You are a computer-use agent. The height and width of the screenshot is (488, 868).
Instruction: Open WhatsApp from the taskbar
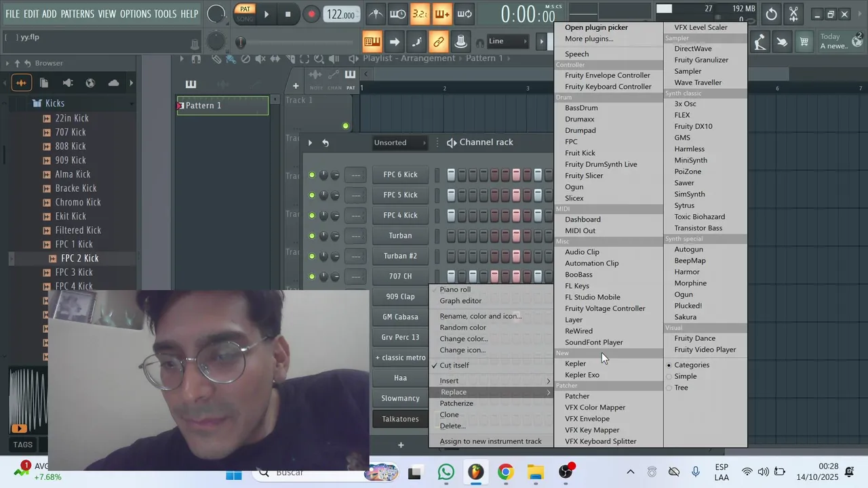tap(446, 472)
